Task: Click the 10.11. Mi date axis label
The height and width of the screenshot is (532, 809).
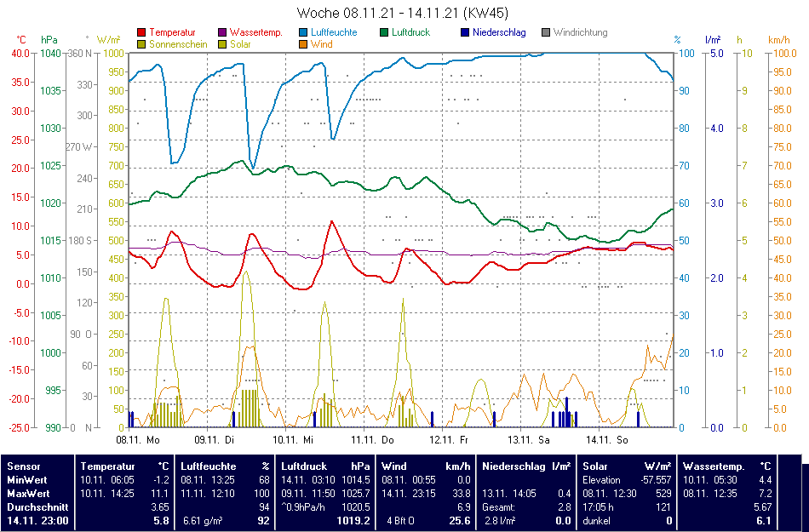Action: tap(293, 440)
